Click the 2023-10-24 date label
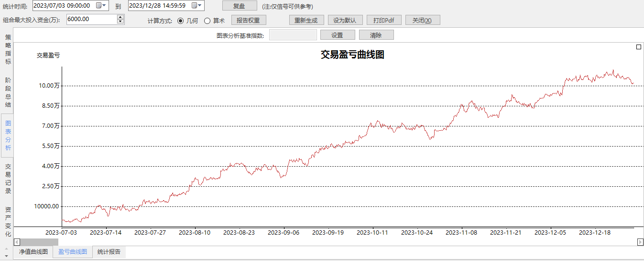Screen dimensions: 644x261 (417, 233)
